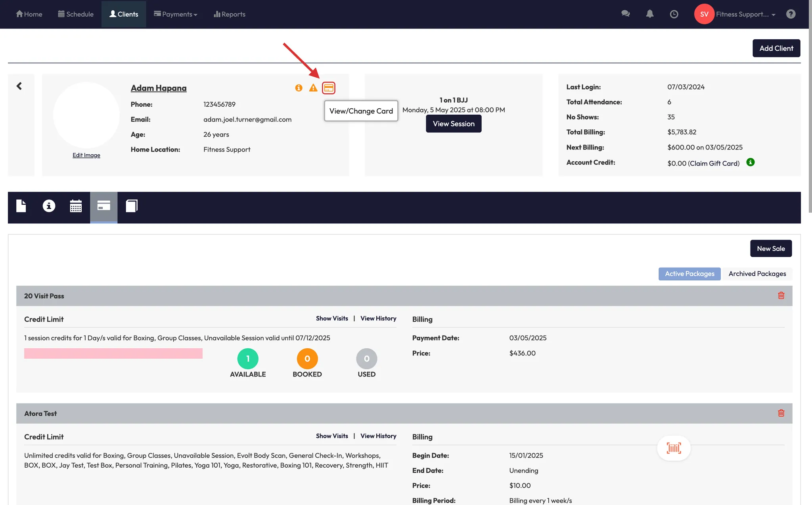The width and height of the screenshot is (812, 505).
Task: Click the New Sale button
Action: tap(770, 248)
